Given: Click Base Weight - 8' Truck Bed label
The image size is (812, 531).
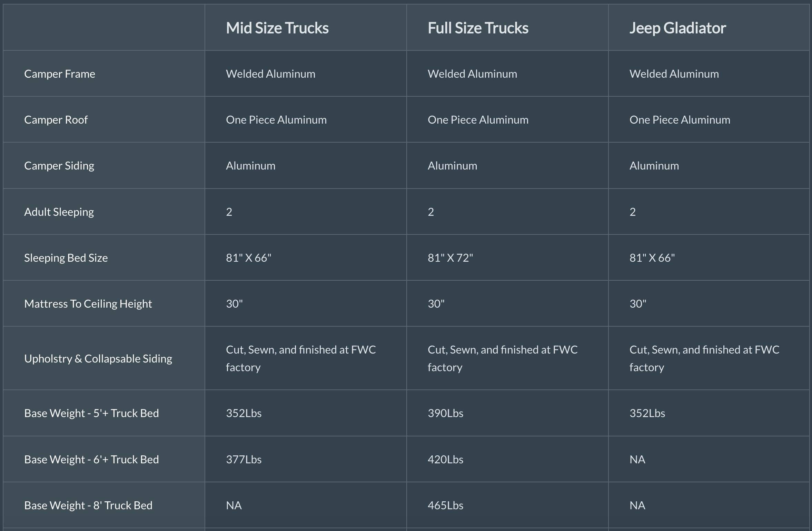Looking at the screenshot, I should [88, 505].
